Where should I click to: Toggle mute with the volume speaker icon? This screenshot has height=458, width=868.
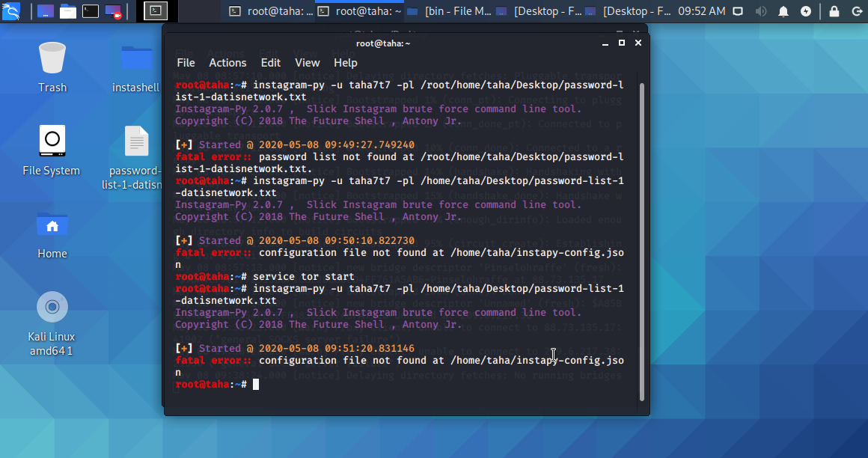[x=762, y=11]
